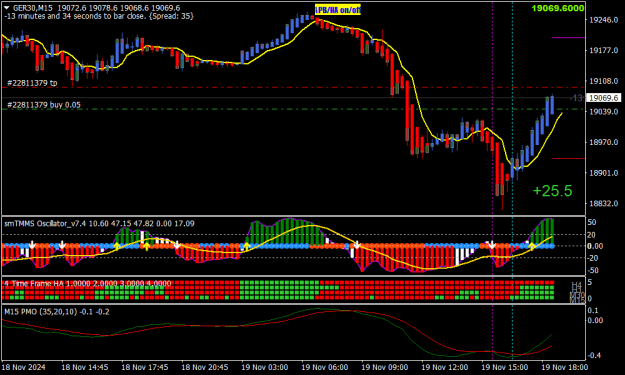Select the #22811379 buy 0.05 order label
The image size is (625, 375).
click(44, 105)
